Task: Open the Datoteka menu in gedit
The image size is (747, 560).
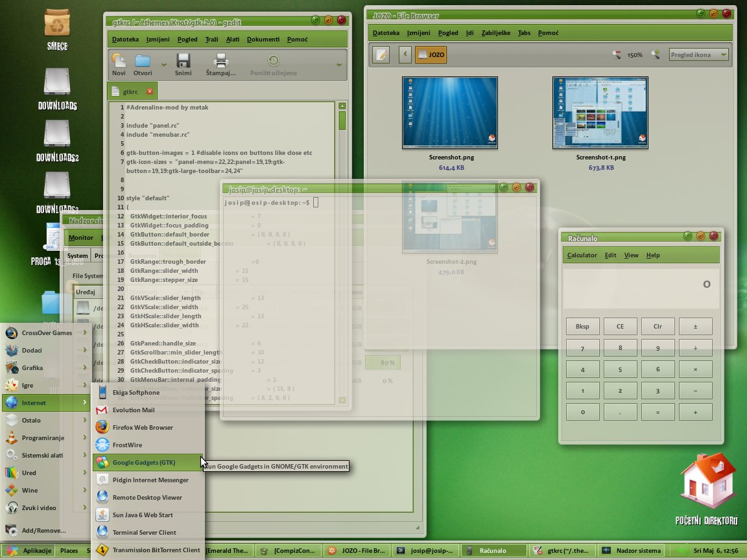Action: 125,39
